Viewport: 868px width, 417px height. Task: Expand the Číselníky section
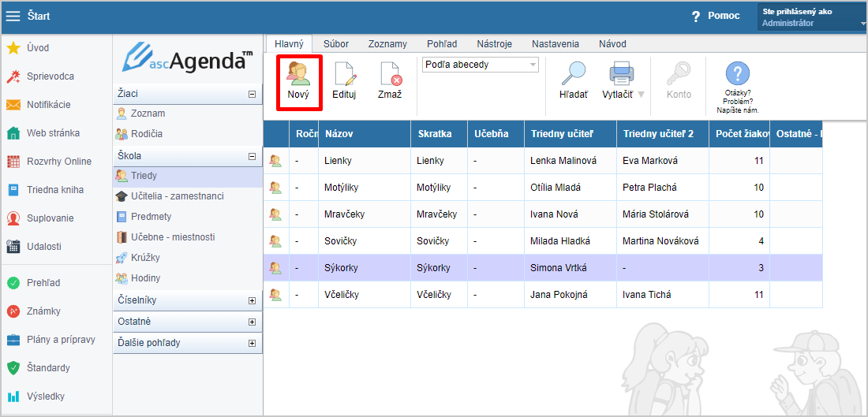point(253,301)
